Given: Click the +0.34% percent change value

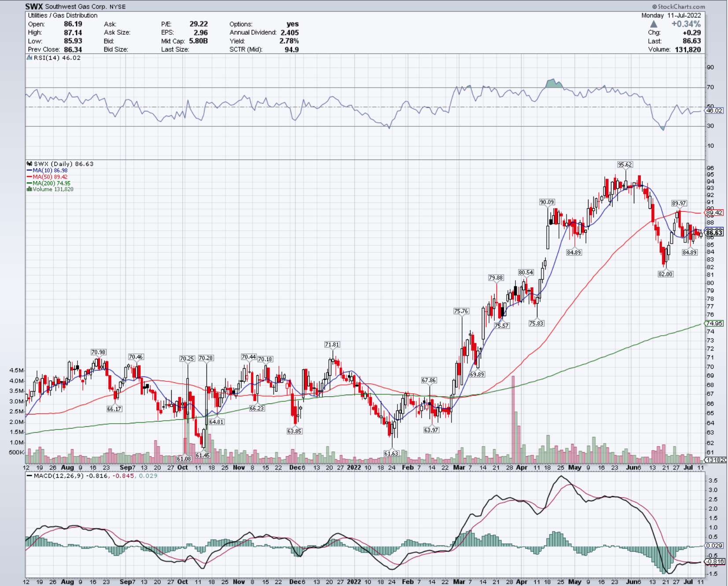Looking at the screenshot, I should [686, 24].
